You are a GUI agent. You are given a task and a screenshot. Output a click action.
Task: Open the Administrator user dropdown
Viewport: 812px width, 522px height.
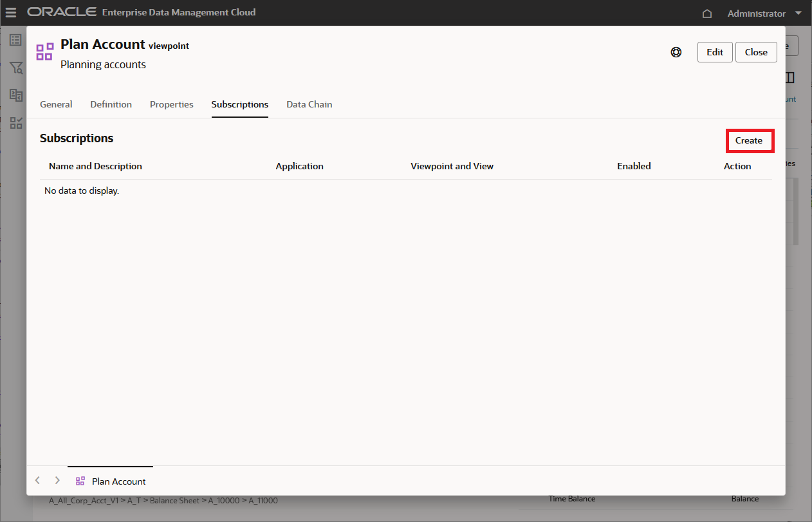click(764, 14)
